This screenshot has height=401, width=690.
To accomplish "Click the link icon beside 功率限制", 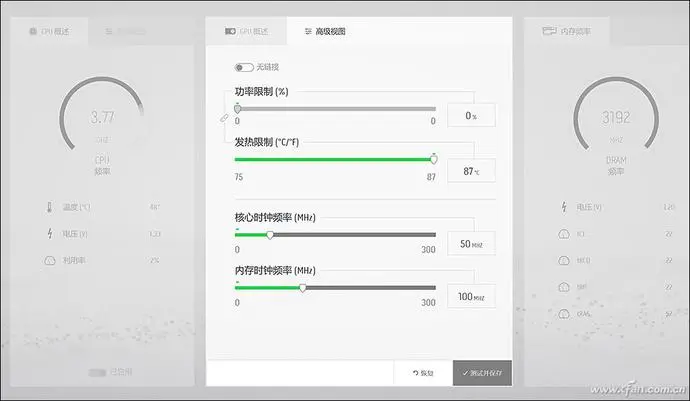I will pyautogui.click(x=224, y=118).
